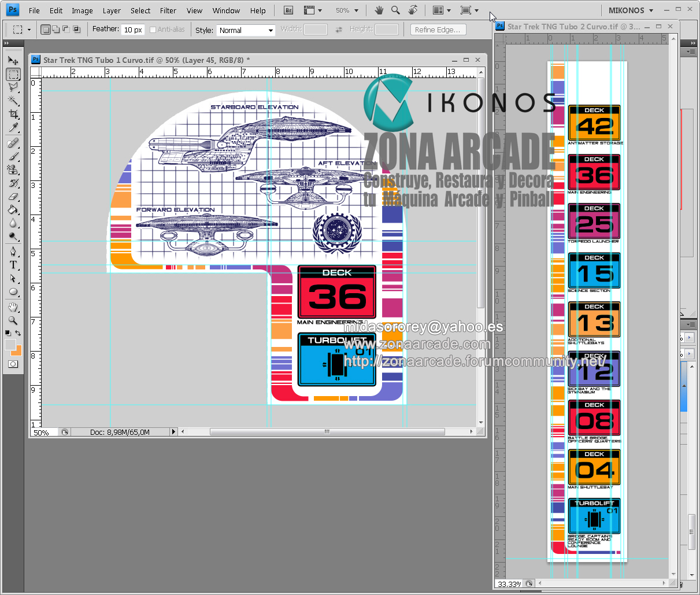The width and height of the screenshot is (700, 595).
Task: Click the orange background color swatch
Action: coord(17,350)
